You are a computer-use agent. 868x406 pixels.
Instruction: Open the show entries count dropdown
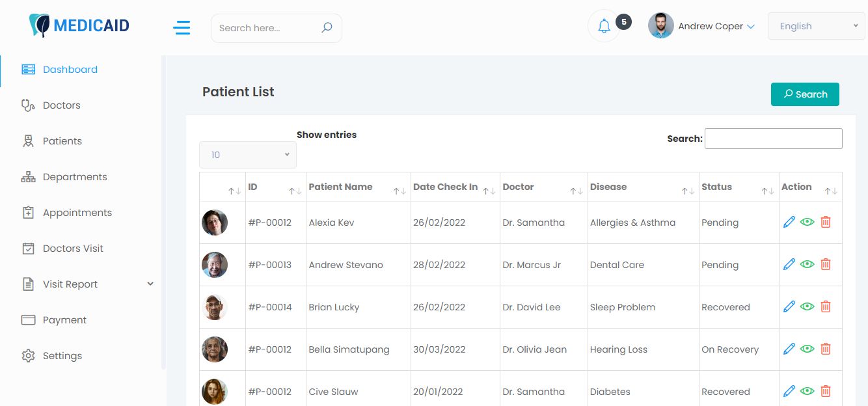pos(247,155)
